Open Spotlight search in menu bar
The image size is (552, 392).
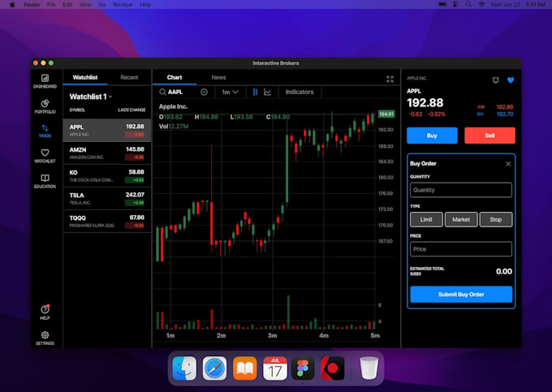468,4
